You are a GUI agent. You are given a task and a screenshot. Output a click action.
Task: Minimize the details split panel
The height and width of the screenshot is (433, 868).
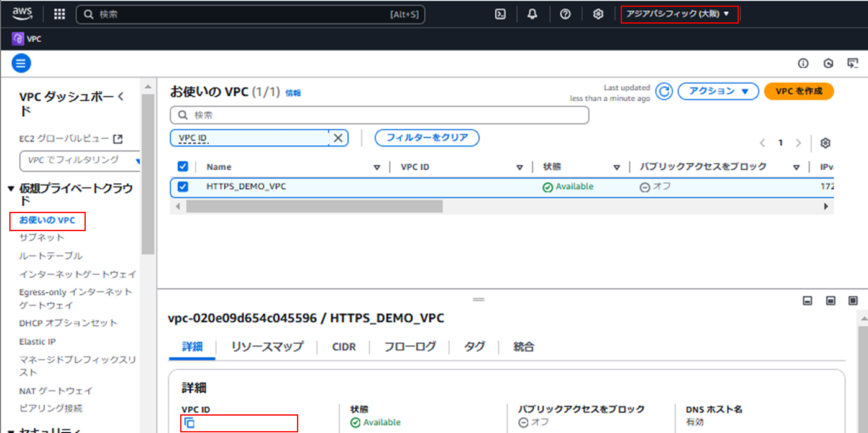808,301
